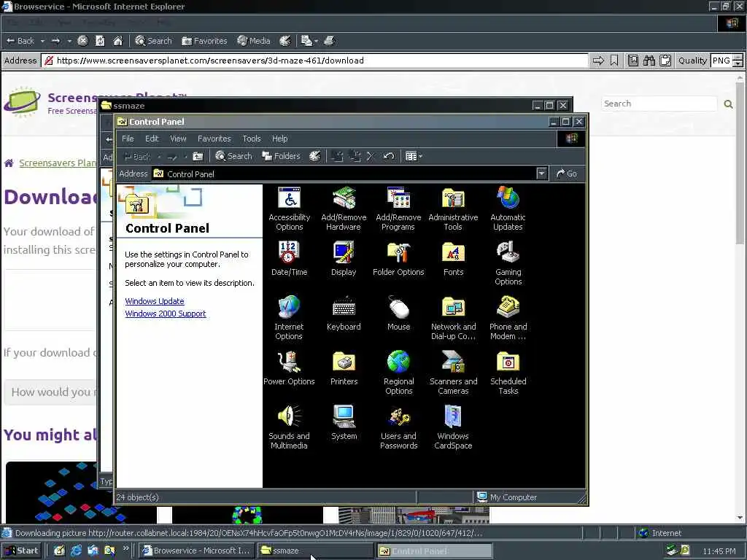Image resolution: width=747 pixels, height=560 pixels.
Task: Click the Refresh icon in Internet Explorer toolbar
Action: coord(100,41)
